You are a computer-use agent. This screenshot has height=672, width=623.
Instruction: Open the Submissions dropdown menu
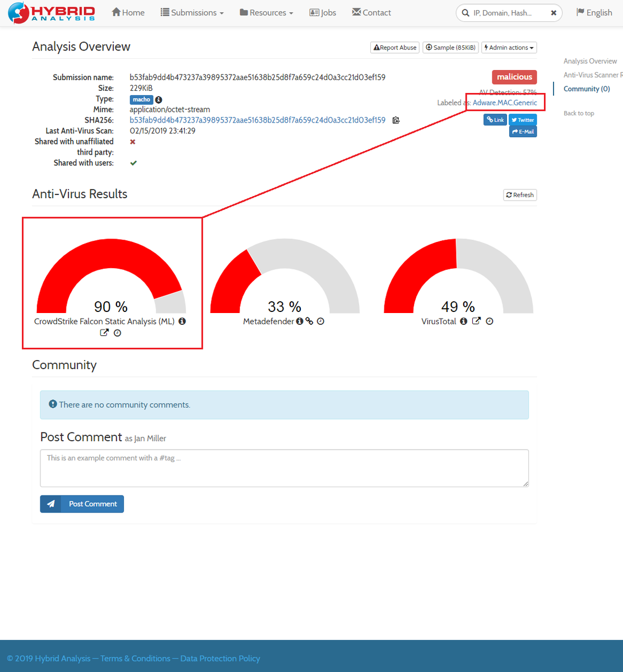[192, 12]
